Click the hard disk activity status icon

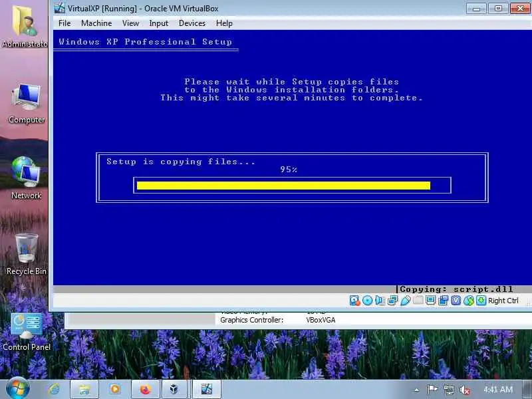click(x=354, y=301)
